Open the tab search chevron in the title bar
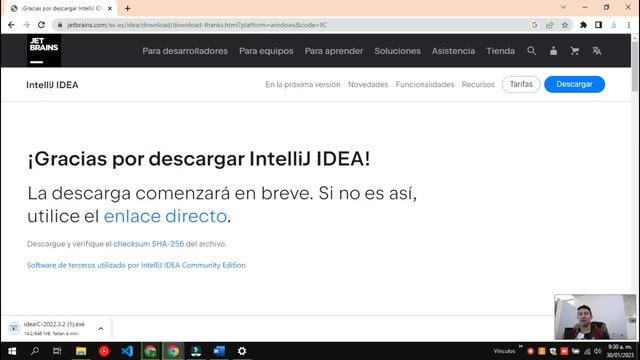Screen dimensions: 640x360 (563, 7)
